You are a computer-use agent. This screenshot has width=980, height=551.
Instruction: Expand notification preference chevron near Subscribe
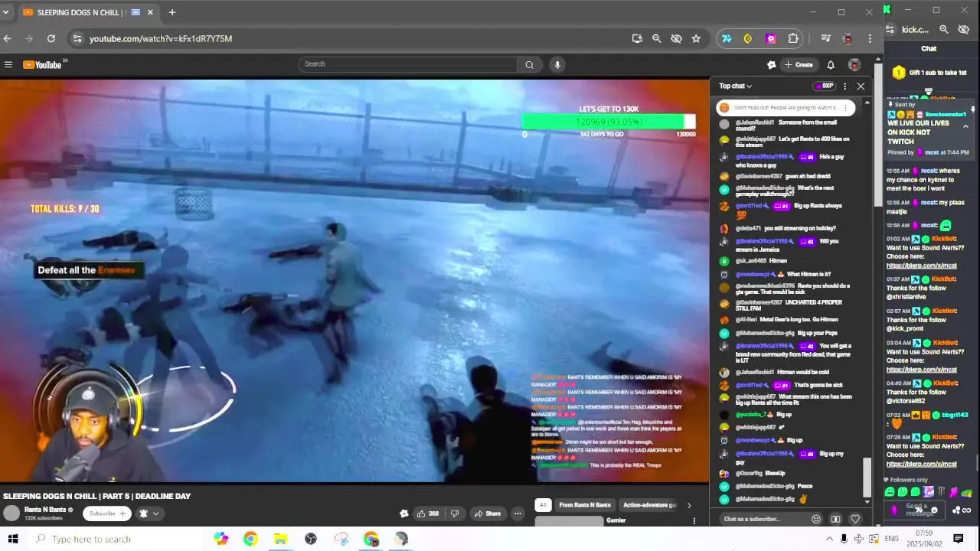pyautogui.click(x=155, y=514)
